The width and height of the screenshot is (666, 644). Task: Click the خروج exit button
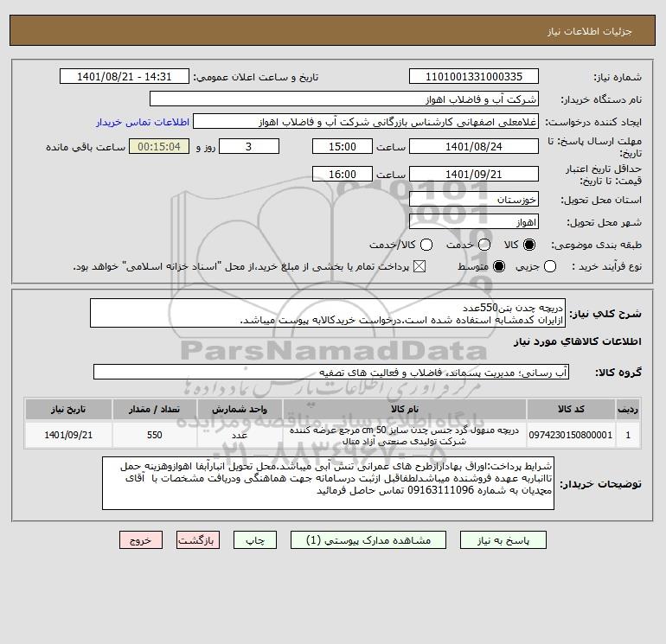[141, 540]
